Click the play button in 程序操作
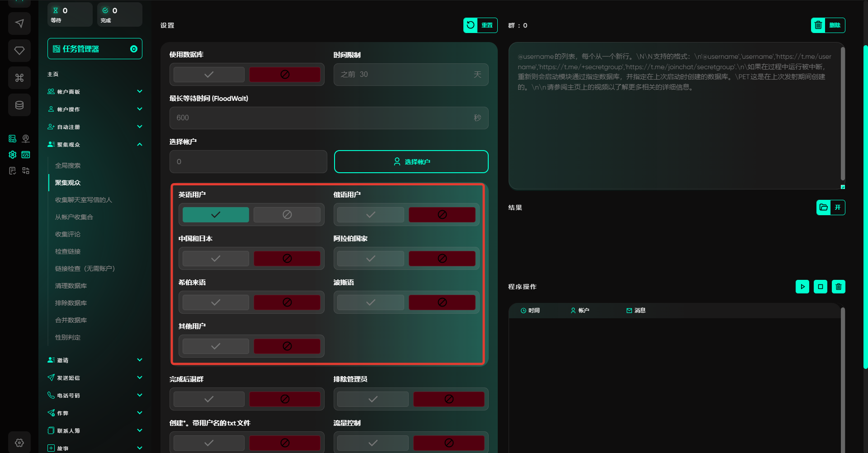Screen dimensions: 868x453 (802, 287)
